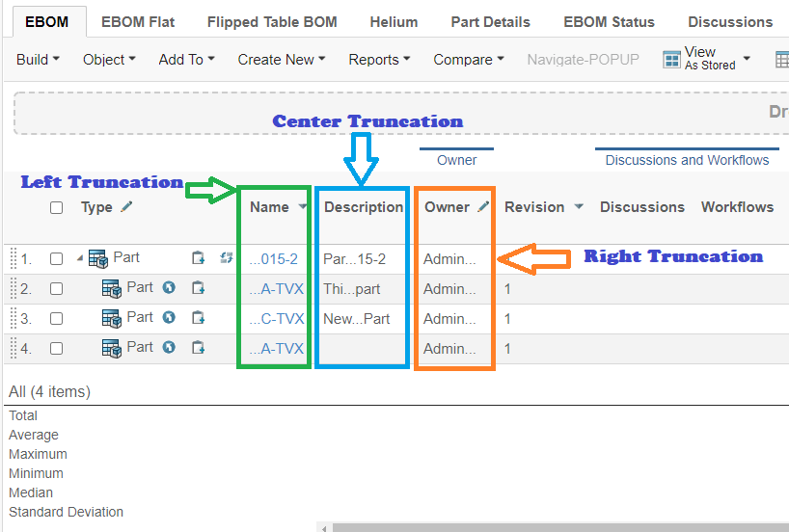Image resolution: width=789 pixels, height=532 pixels.
Task: Tick the checkbox for row 2
Action: 57,288
